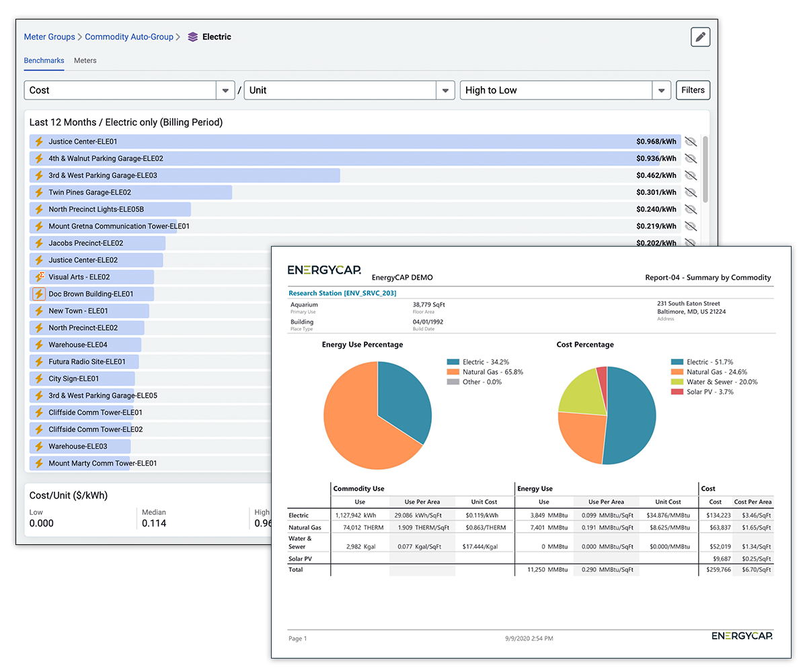The image size is (807, 672).
Task: Select the Doc Brown Building-ELE01 row label
Action: [91, 294]
